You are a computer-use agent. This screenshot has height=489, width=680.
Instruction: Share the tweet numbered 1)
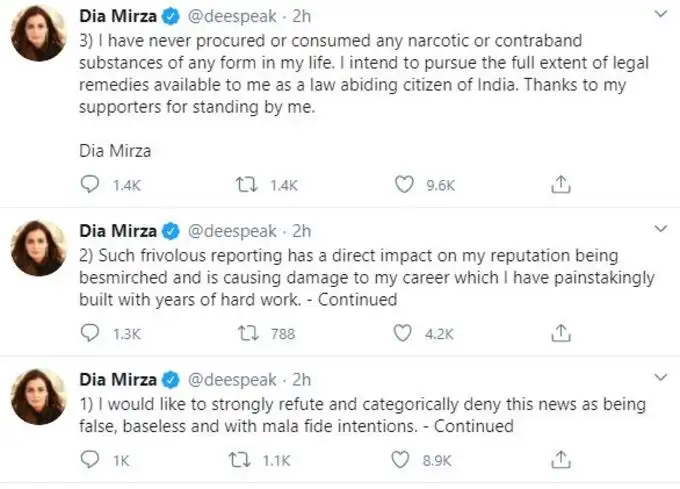561,459
